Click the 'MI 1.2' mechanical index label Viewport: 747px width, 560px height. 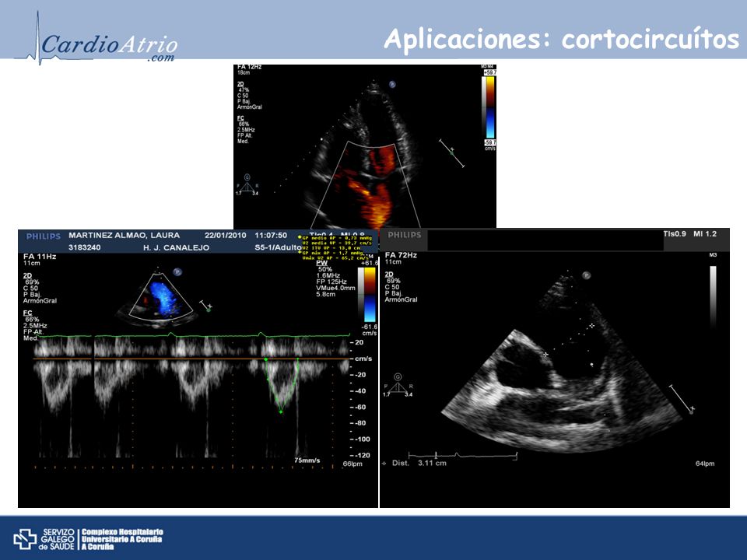click(705, 234)
